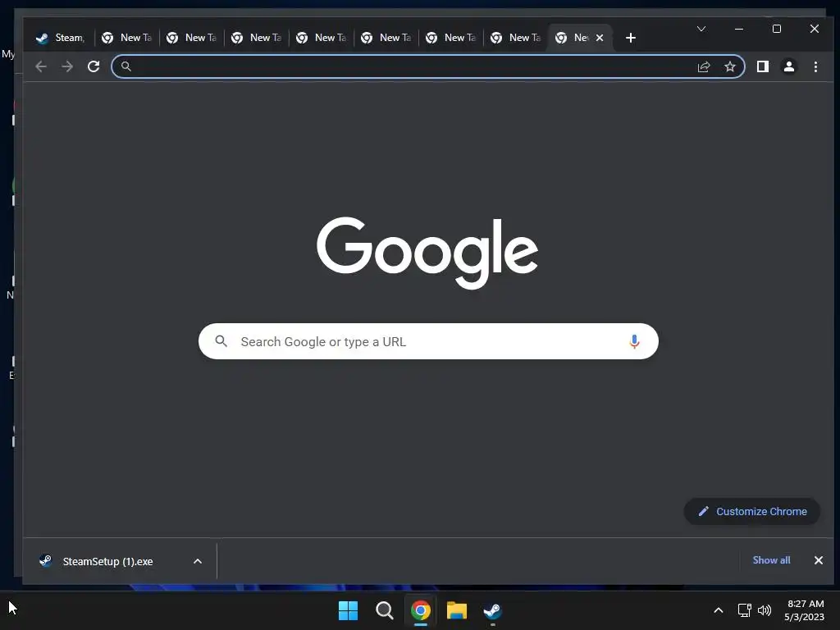Bookmark this tab with the star icon
This screenshot has width=840, height=630.
point(729,66)
